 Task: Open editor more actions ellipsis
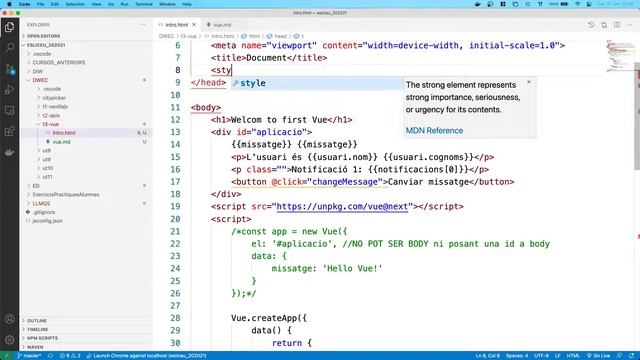pos(630,25)
